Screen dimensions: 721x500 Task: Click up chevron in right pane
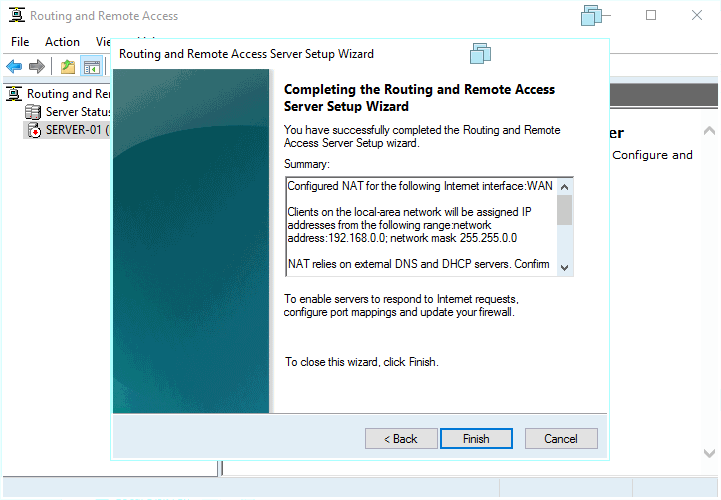coord(709,131)
